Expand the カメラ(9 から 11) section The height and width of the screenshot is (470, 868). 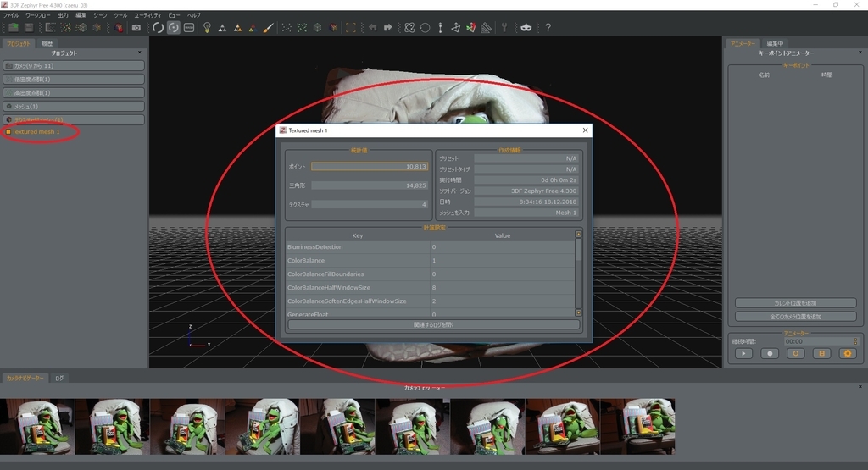[x=74, y=66]
